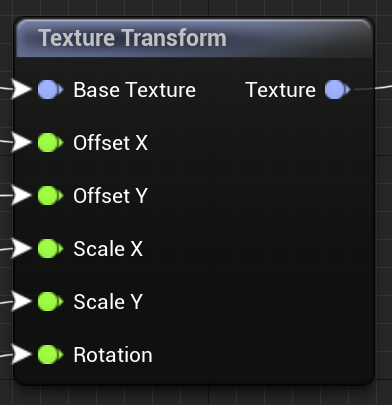Select the green Offset X input pin
Viewport: 392px width, 405px height.
click(x=50, y=143)
